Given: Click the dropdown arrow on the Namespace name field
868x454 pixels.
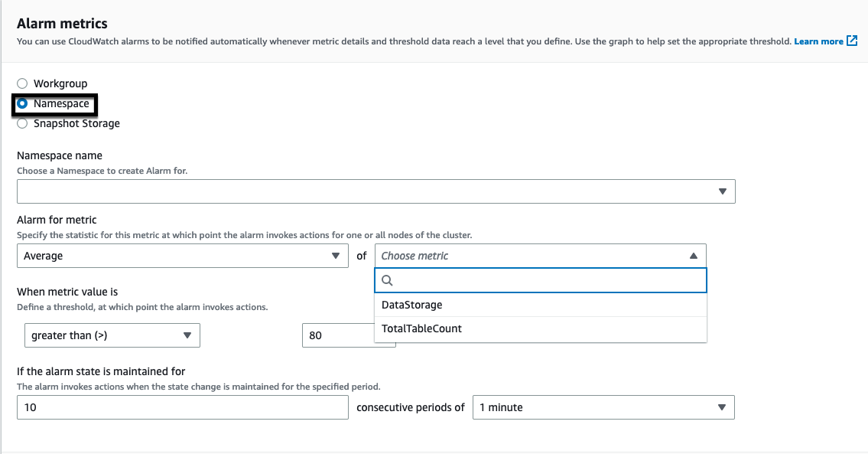Looking at the screenshot, I should click(722, 191).
